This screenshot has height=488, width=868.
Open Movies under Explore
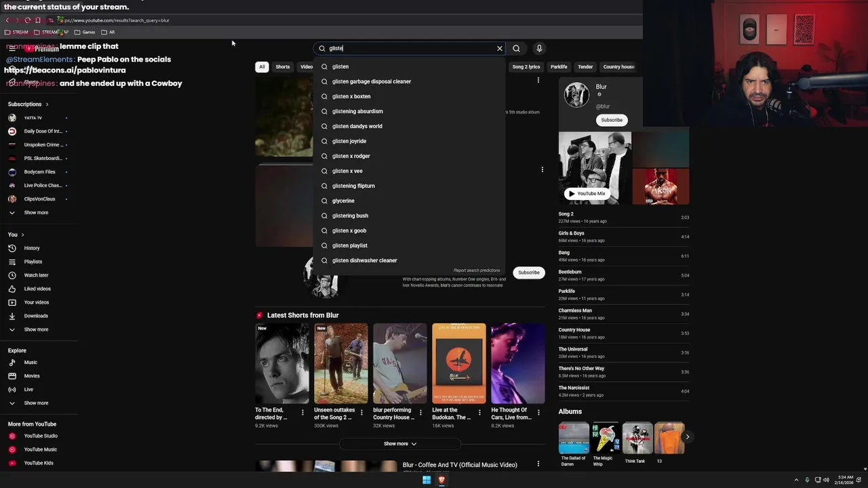click(x=32, y=376)
